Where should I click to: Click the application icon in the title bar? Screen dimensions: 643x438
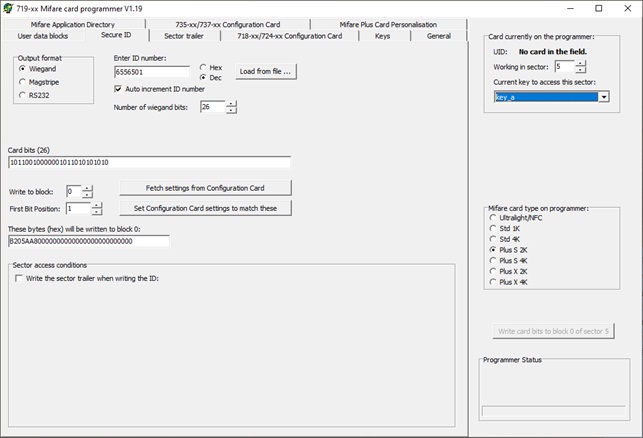pyautogui.click(x=7, y=8)
